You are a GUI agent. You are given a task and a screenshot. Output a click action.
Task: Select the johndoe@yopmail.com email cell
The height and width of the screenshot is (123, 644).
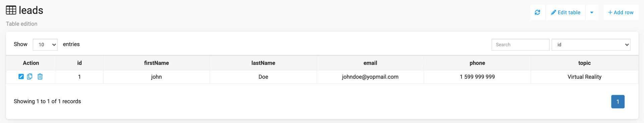(370, 77)
